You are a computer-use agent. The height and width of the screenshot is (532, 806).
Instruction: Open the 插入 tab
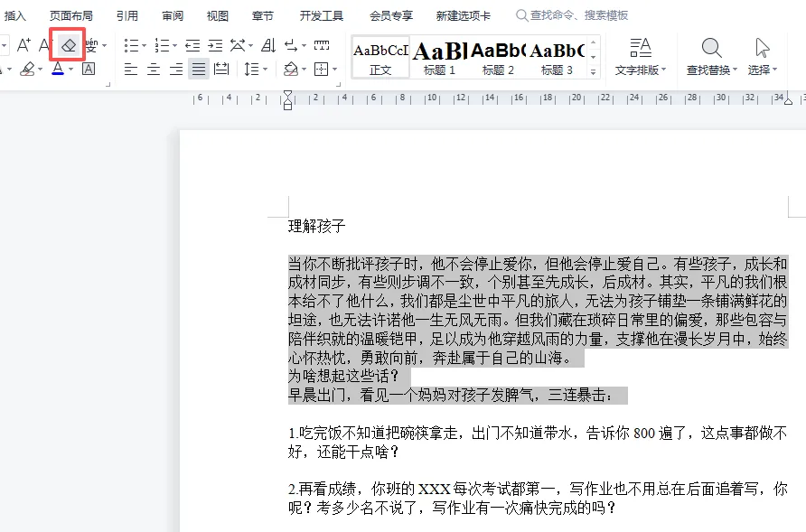point(14,16)
